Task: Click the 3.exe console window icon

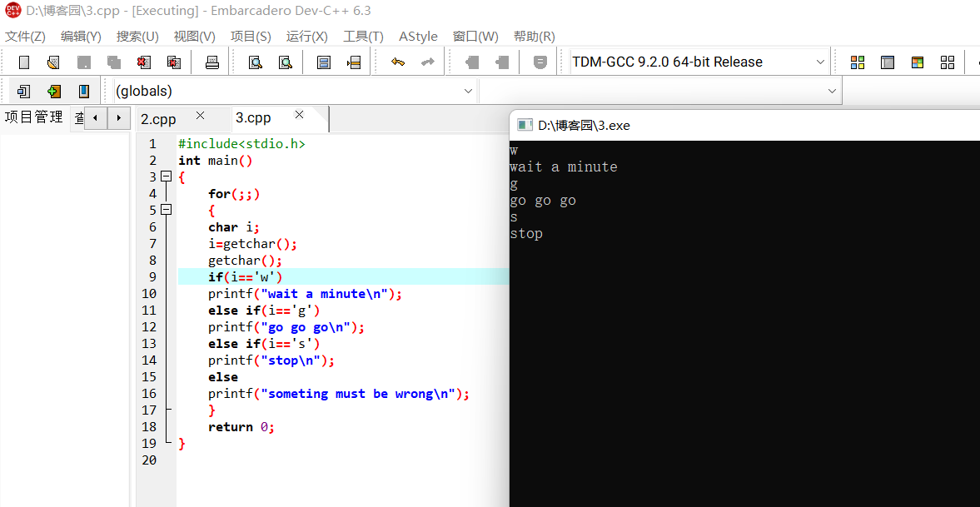Action: tap(525, 125)
